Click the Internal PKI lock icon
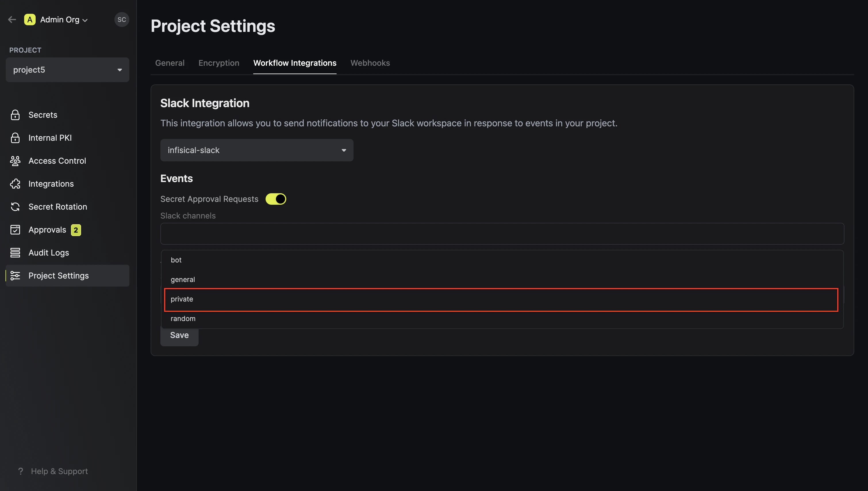The height and width of the screenshot is (491, 868). [15, 138]
